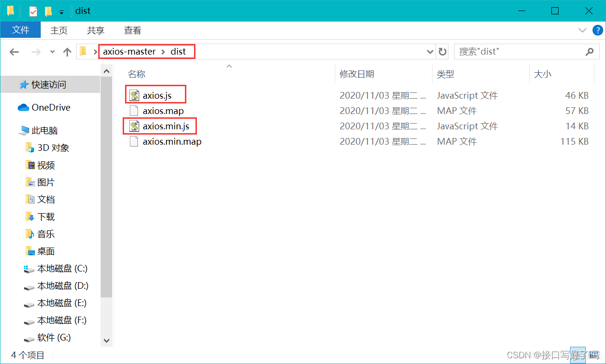Open 本地磁盘 (C:) drive

[62, 268]
